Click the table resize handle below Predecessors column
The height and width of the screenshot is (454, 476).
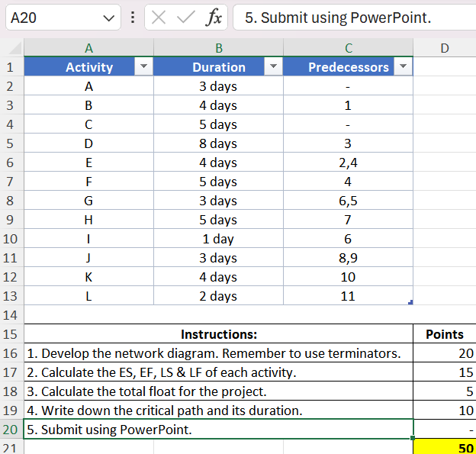coord(410,302)
